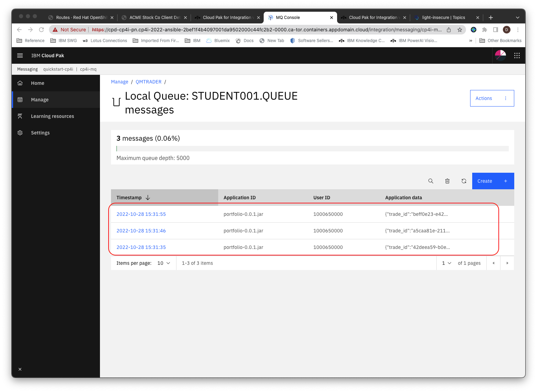This screenshot has height=392, width=537.
Task: Click the share icon in address bar
Action: pyautogui.click(x=449, y=30)
